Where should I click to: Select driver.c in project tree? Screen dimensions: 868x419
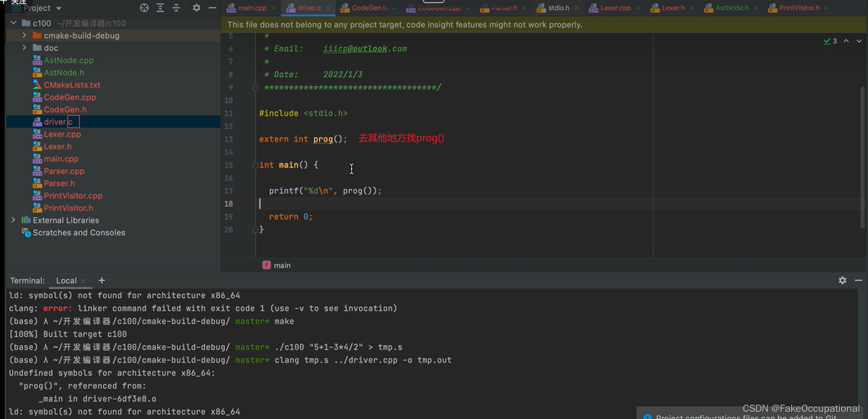pos(58,122)
